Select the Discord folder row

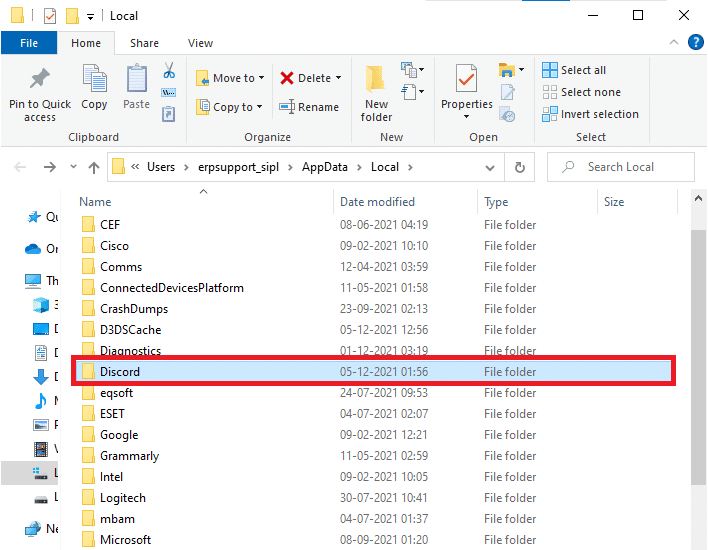[x=373, y=371]
